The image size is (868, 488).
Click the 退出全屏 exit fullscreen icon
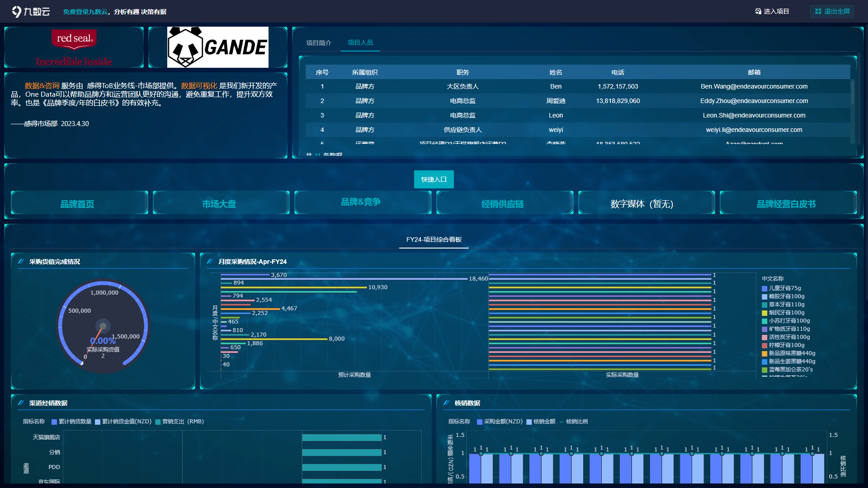(818, 11)
